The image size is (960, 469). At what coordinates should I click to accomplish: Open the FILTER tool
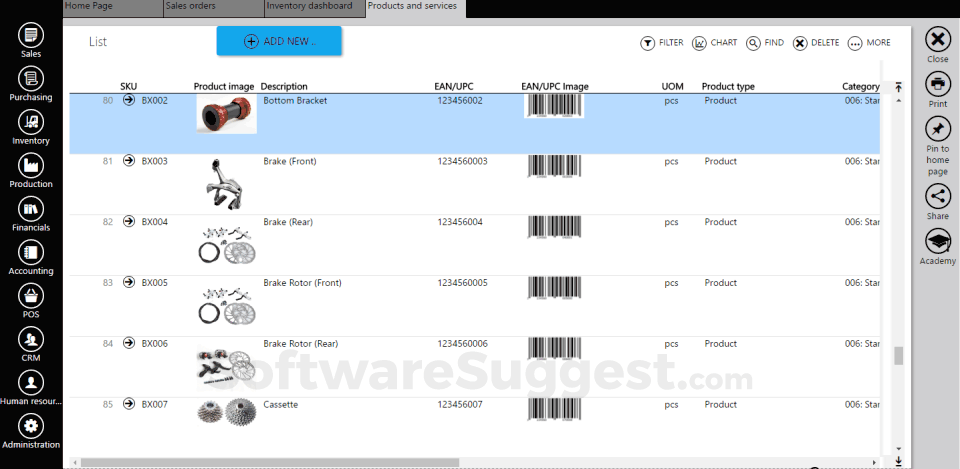click(661, 43)
